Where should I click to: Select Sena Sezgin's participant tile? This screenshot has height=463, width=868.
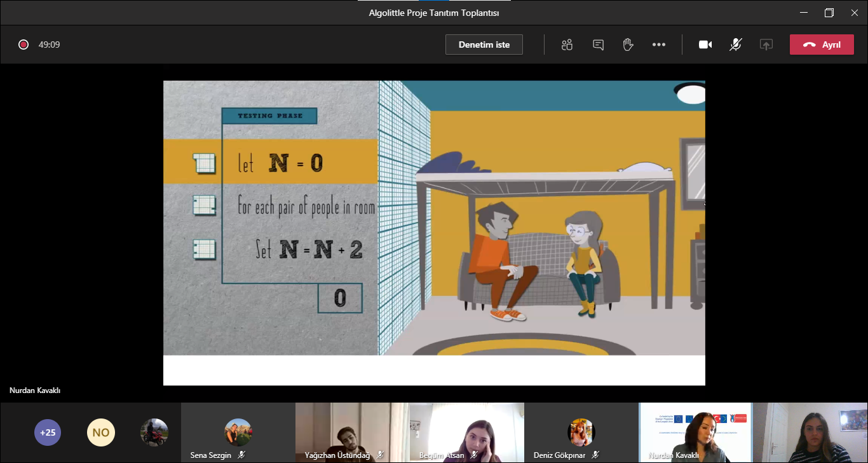click(238, 432)
